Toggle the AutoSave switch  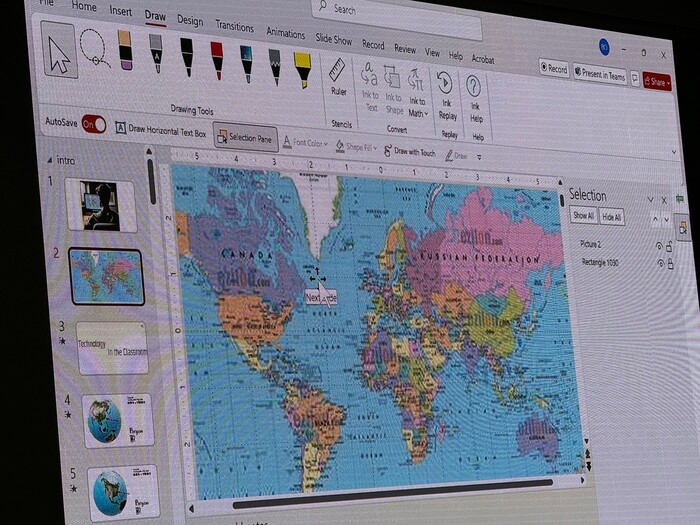[x=94, y=124]
